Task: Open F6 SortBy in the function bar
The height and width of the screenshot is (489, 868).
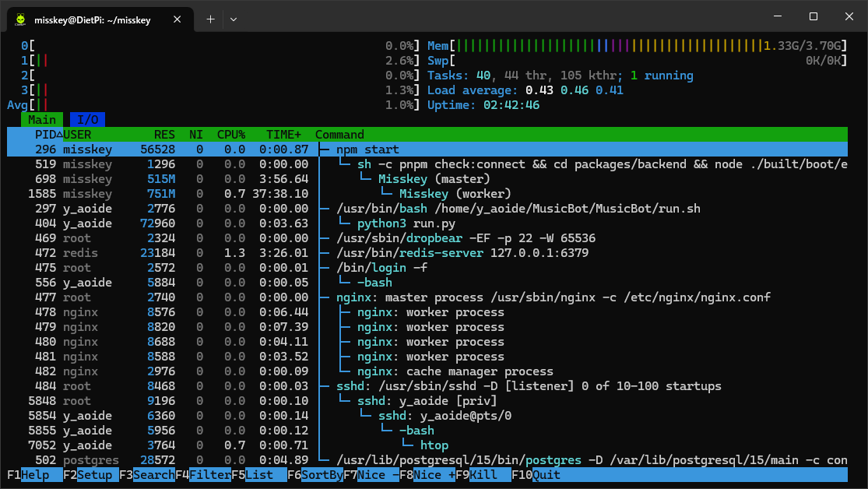Action: pos(315,475)
